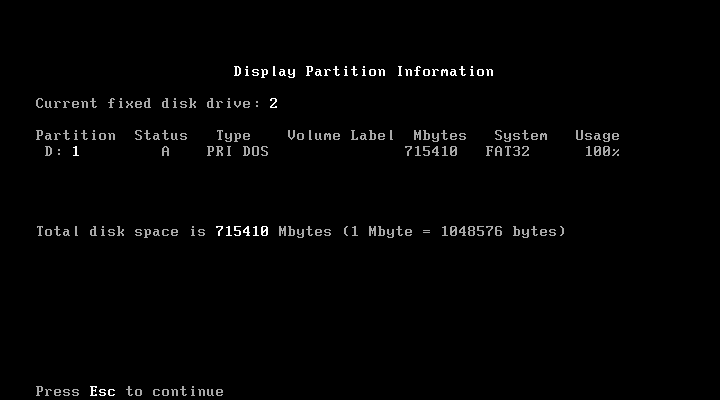
Task: Click the 'to continue' prompt text
Action: click(x=174, y=392)
